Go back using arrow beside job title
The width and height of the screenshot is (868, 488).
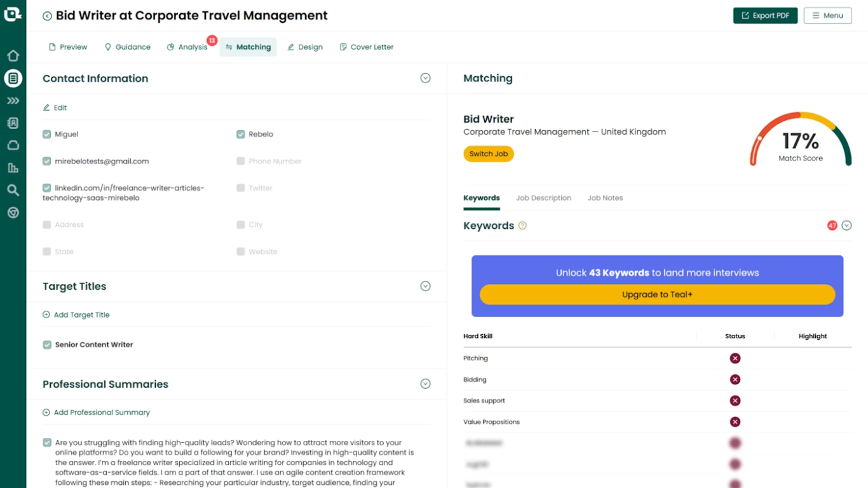point(47,16)
